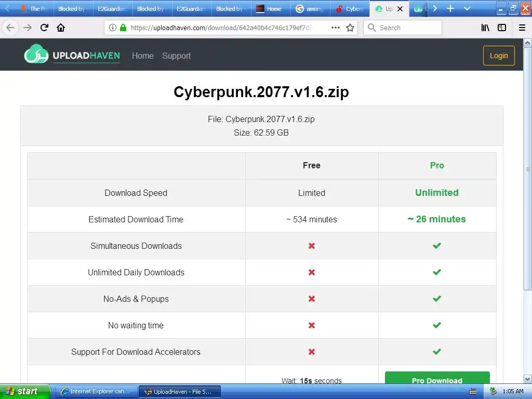Click 'Estimated Download Time' row label
532x399 pixels.
[136, 220]
